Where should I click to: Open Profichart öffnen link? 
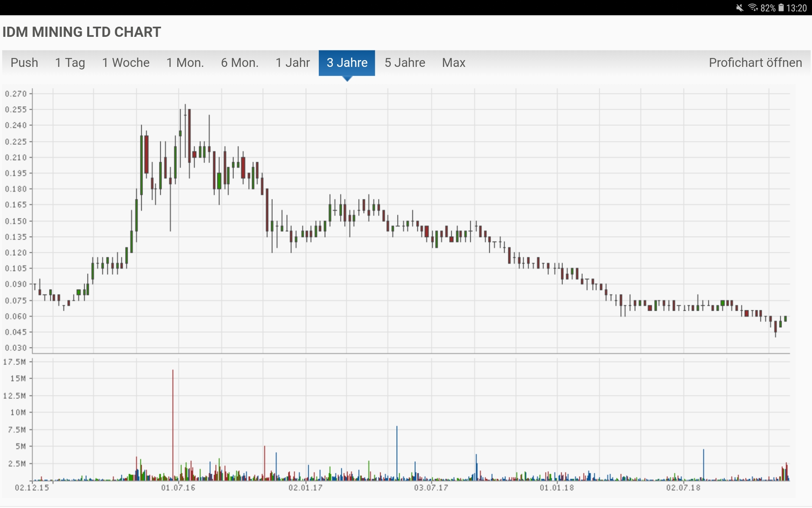coord(755,63)
